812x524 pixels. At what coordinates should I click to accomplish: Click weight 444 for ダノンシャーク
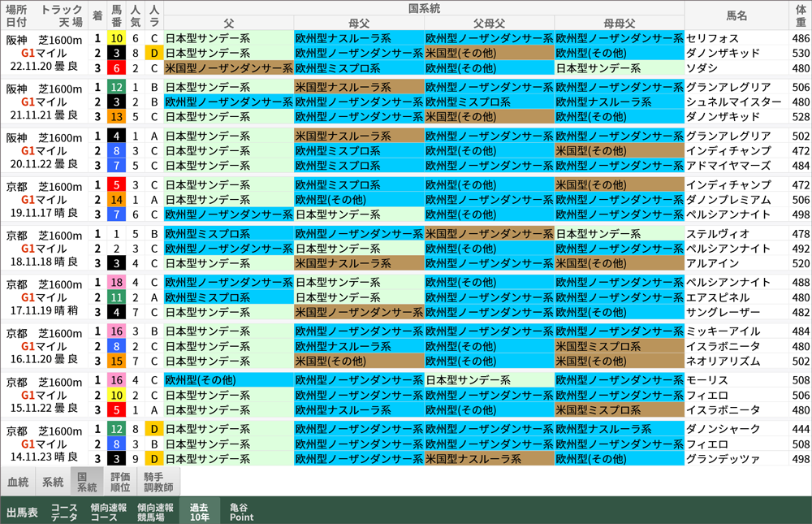point(801,429)
